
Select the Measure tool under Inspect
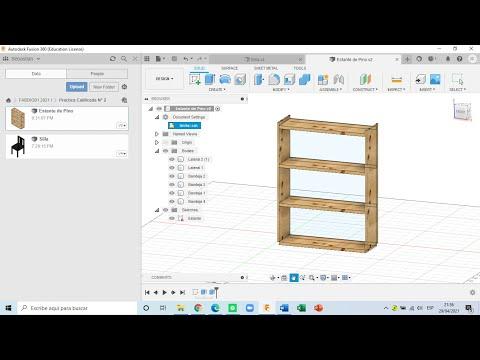pyautogui.click(x=396, y=79)
